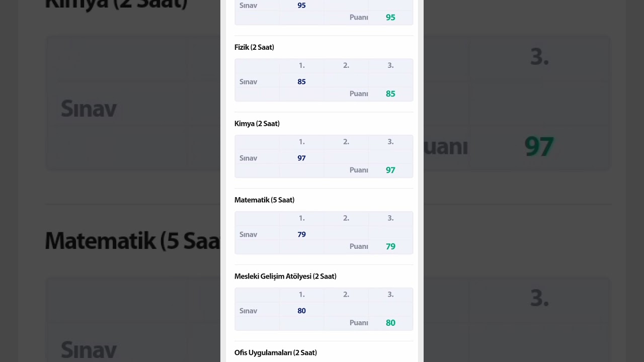Image resolution: width=644 pixels, height=362 pixels.
Task: Select Ofis Uygulamaları (2 Saat) heading
Action: click(276, 353)
